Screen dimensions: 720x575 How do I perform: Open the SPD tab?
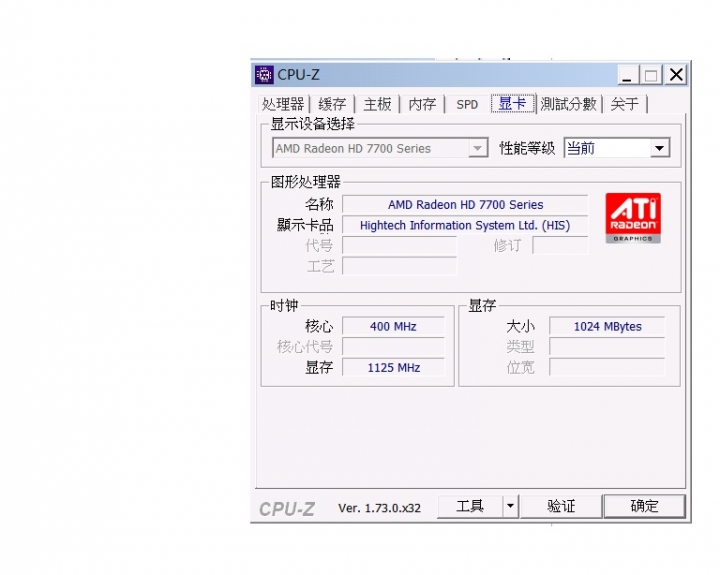coord(467,104)
